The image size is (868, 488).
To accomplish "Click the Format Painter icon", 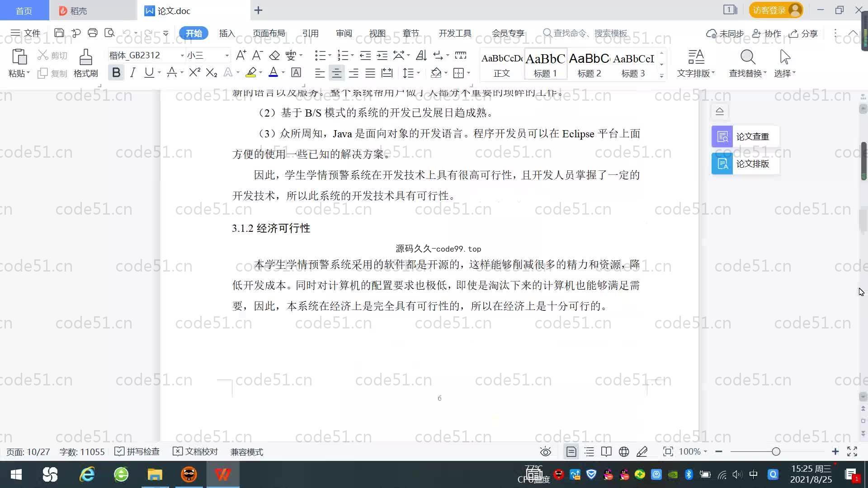I will (85, 57).
